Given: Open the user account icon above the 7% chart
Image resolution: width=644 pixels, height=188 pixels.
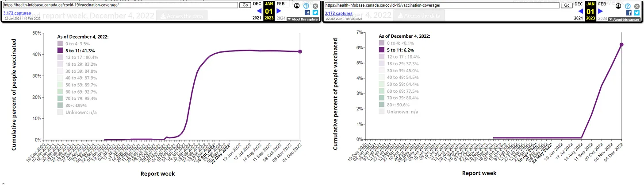Looking at the screenshot, I should coord(618,6).
